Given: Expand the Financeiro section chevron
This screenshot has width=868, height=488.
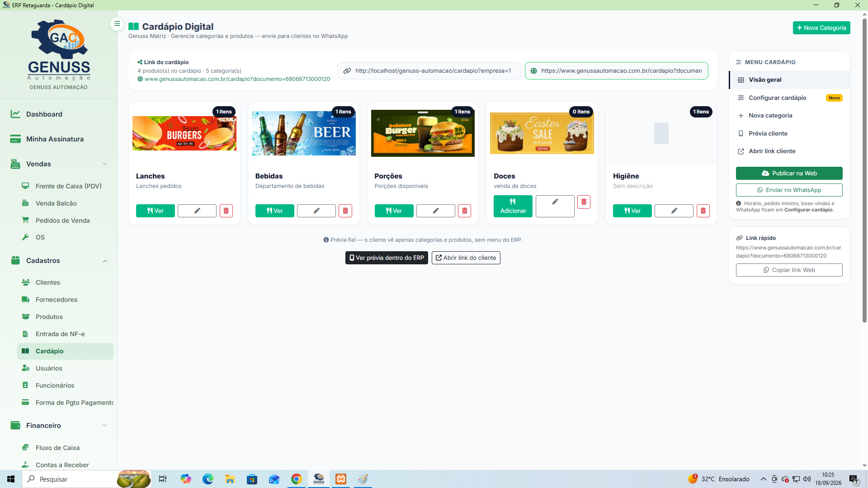Looking at the screenshot, I should pyautogui.click(x=105, y=426).
